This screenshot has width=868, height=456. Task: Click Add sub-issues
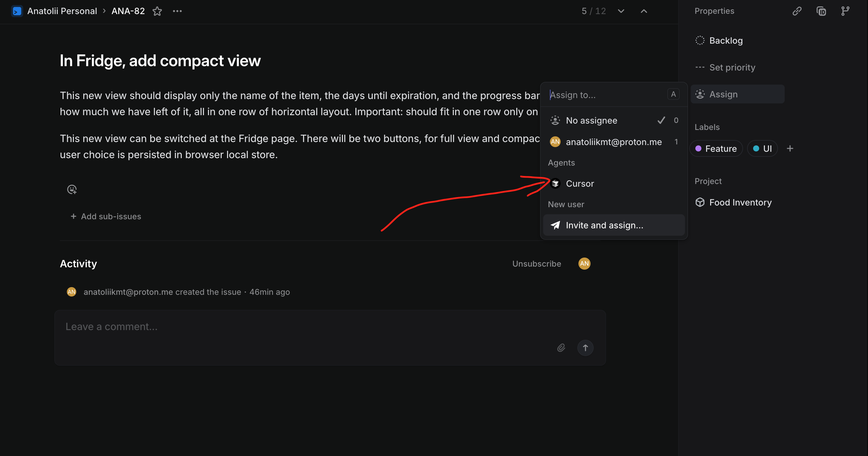105,216
